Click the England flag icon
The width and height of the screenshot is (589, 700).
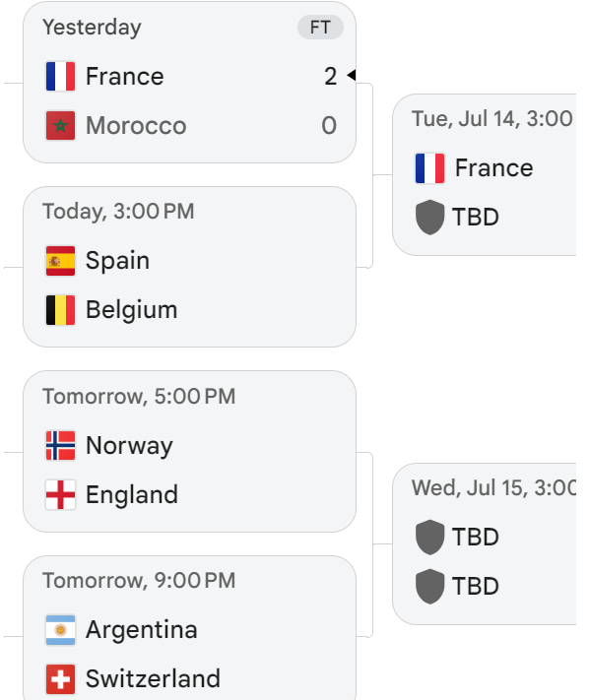tap(60, 494)
